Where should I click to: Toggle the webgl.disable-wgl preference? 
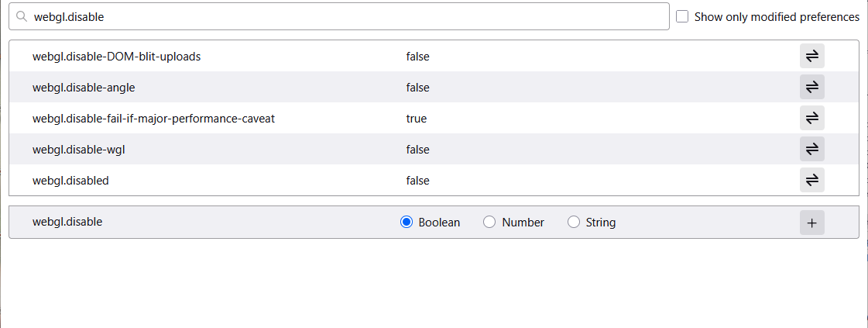point(811,149)
